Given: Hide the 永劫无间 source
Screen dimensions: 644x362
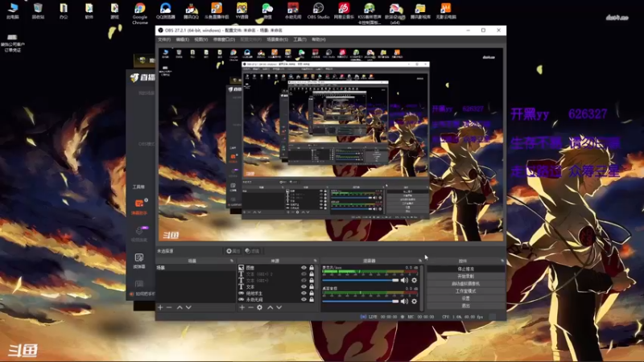Looking at the screenshot, I should (x=304, y=299).
